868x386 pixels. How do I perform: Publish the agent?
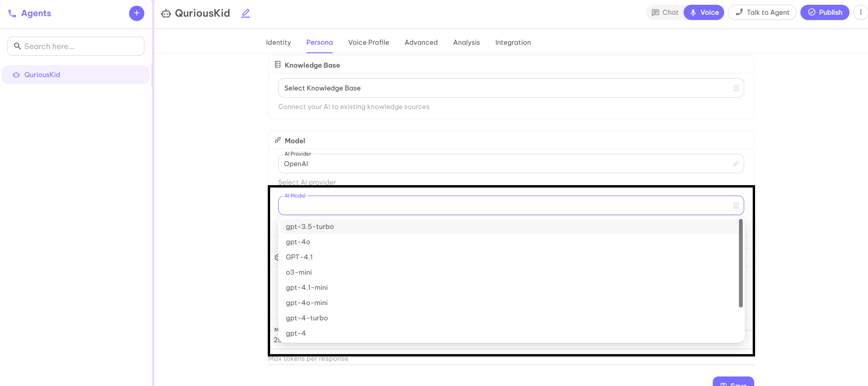tap(825, 12)
